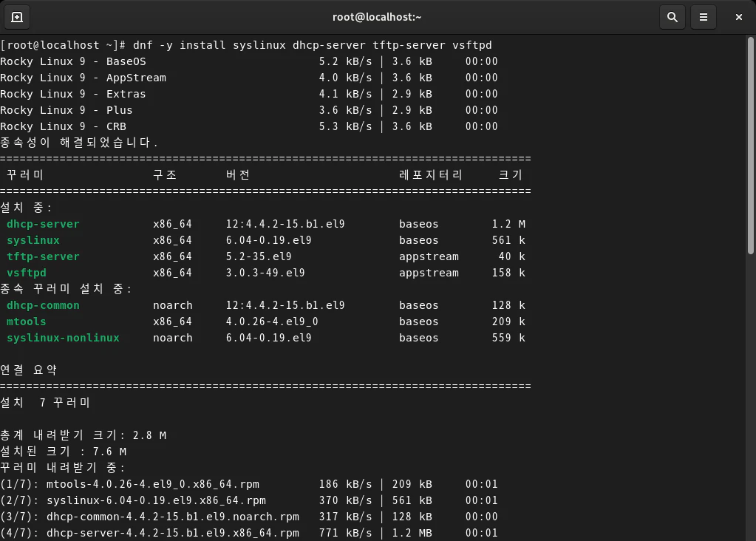Click the Rocky Linux 9 - Plus line
This screenshot has height=541, width=756.
(x=249, y=110)
